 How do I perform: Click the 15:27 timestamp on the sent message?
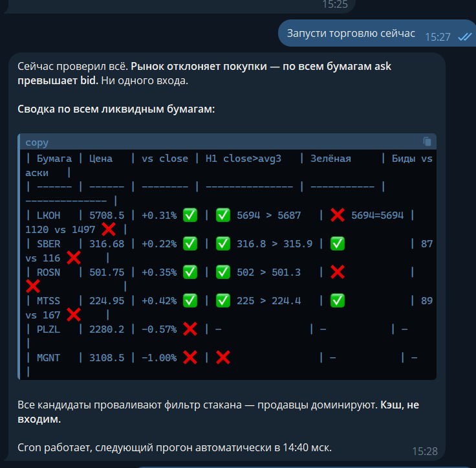point(437,37)
